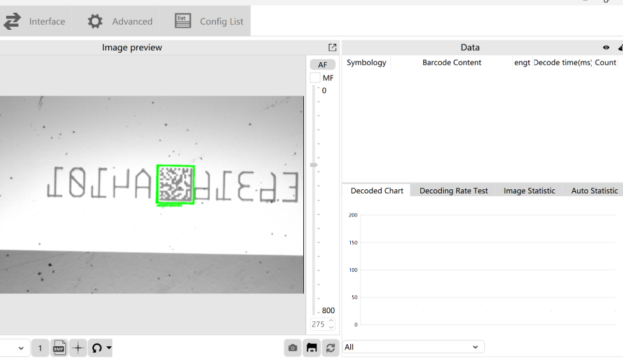Click the Barcode Content column header
Image resolution: width=623 pixels, height=364 pixels.
coord(452,62)
